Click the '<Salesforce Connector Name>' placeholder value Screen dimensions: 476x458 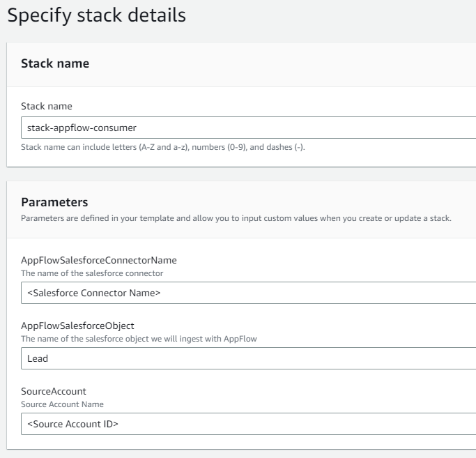tap(94, 293)
